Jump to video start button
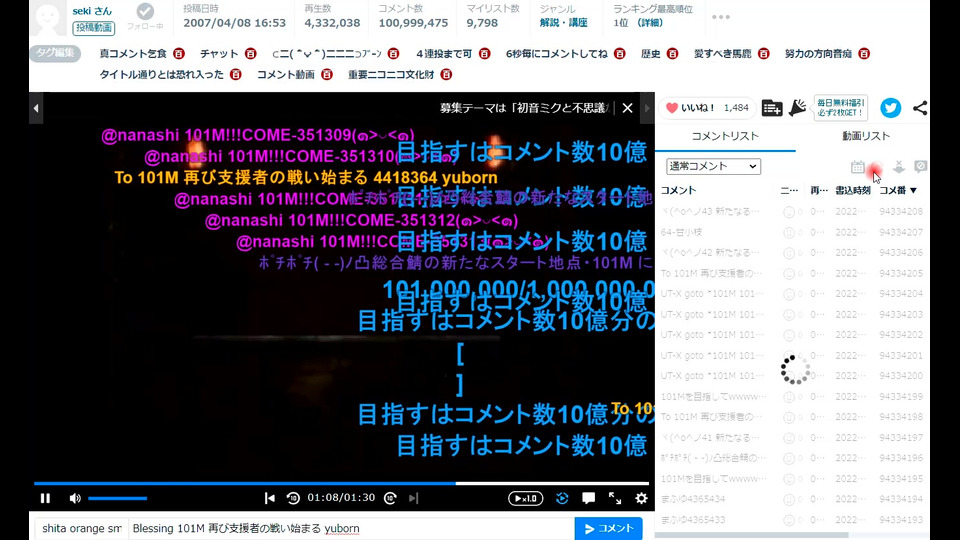The width and height of the screenshot is (960, 540). point(269,498)
